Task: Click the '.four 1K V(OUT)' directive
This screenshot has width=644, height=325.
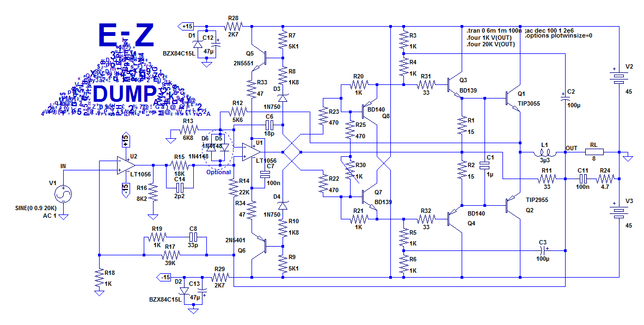Action: (x=489, y=38)
